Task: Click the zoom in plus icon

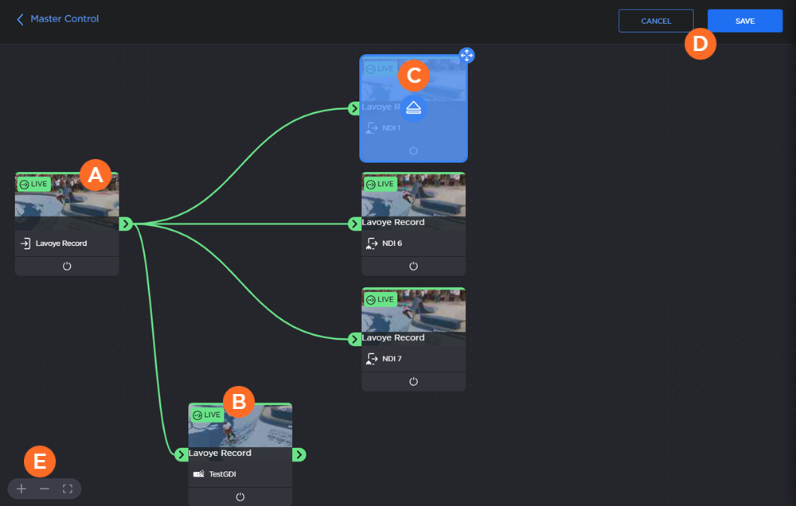Action: click(21, 489)
